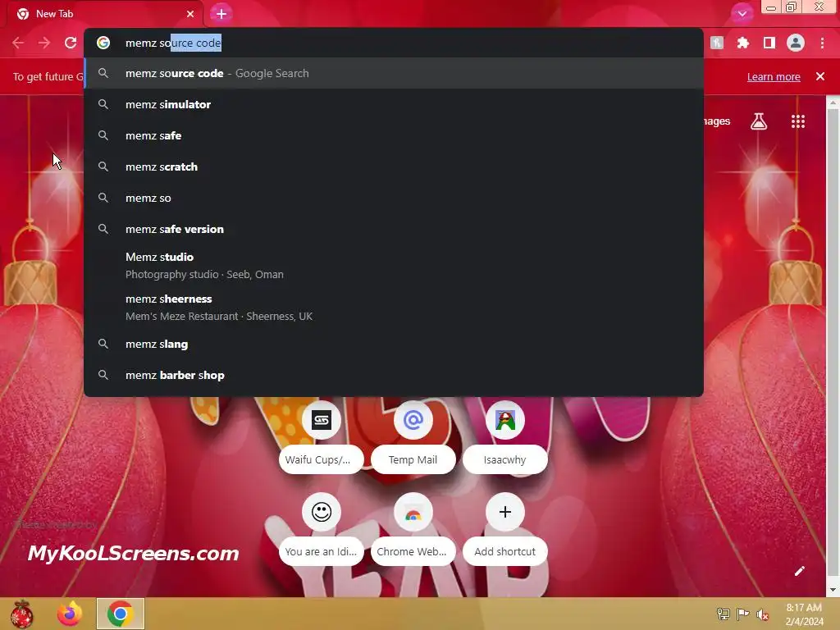Click scrollbar down arrow
840x630 pixels.
click(833, 591)
